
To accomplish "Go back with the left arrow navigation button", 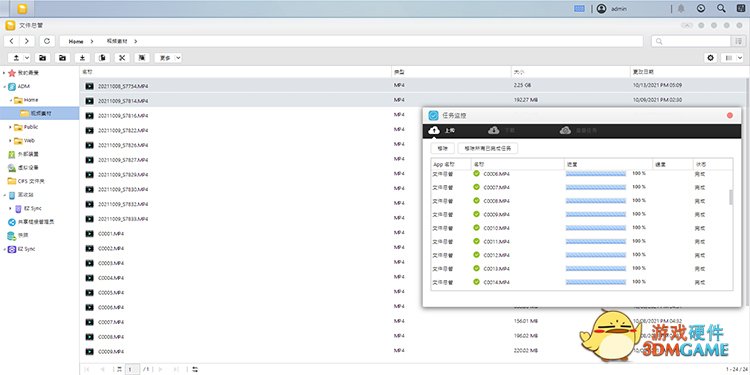I will coord(11,41).
